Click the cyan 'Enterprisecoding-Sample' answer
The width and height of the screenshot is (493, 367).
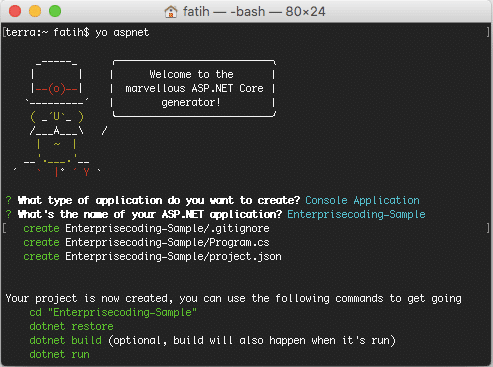point(356,214)
